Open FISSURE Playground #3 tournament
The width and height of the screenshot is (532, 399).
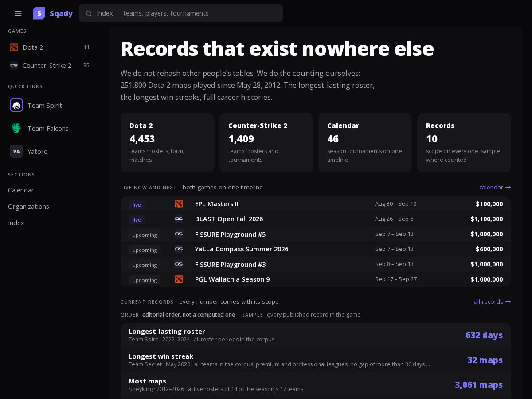pyautogui.click(x=316, y=264)
